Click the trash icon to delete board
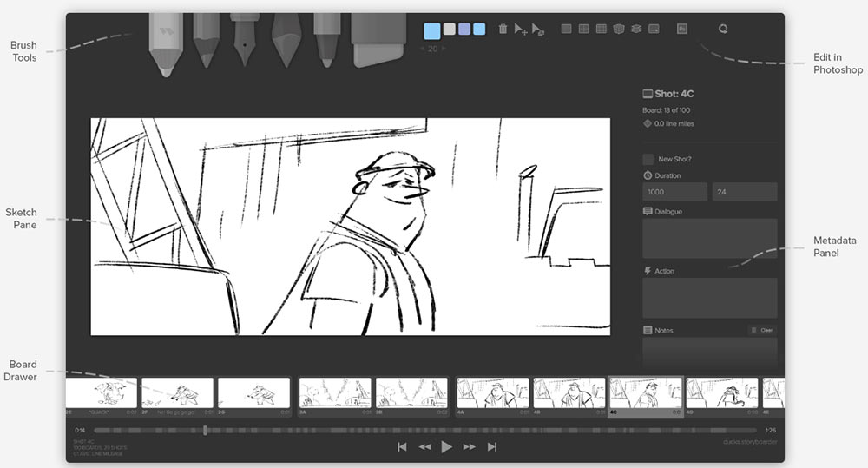The image size is (868, 468). pos(503,30)
